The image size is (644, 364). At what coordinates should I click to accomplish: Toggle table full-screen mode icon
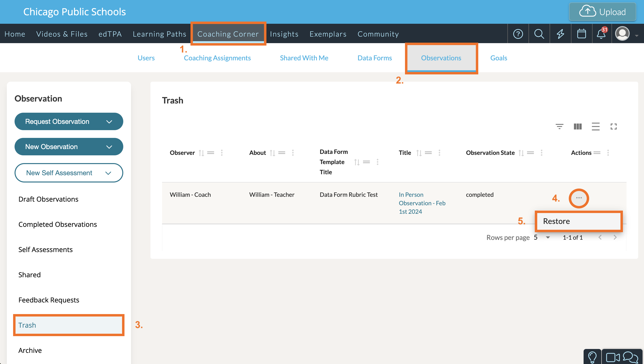tap(613, 127)
